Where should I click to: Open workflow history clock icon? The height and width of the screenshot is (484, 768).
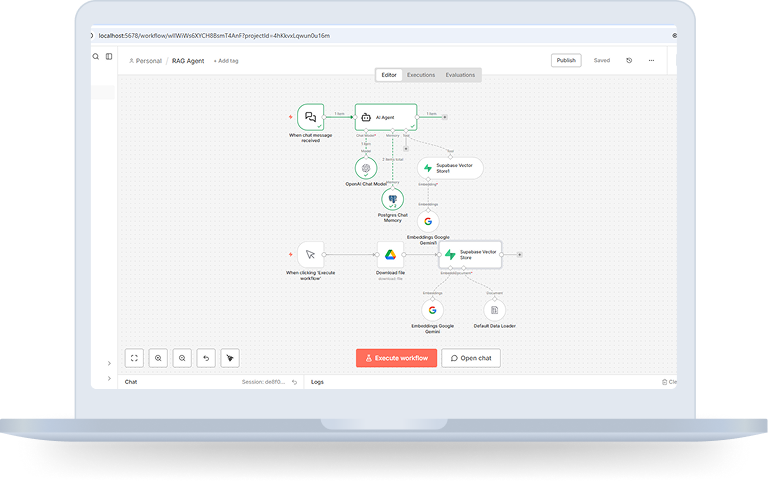(x=629, y=60)
